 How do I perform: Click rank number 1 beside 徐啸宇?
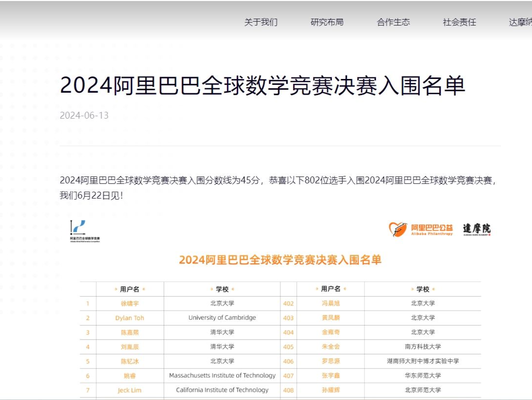coord(88,303)
